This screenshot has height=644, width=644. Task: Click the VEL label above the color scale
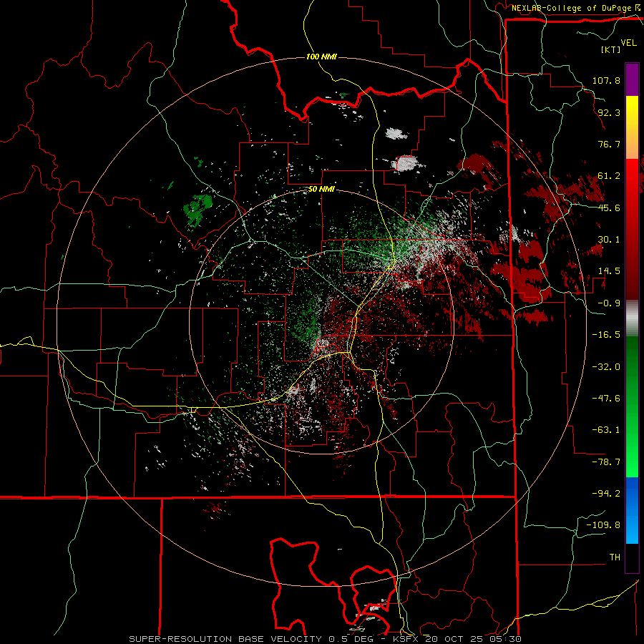click(628, 43)
